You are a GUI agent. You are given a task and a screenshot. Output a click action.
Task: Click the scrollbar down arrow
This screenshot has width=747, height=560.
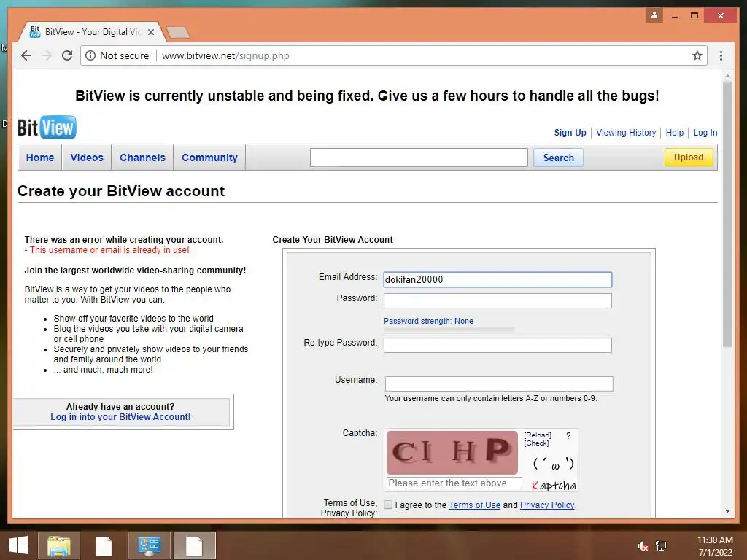[x=727, y=511]
